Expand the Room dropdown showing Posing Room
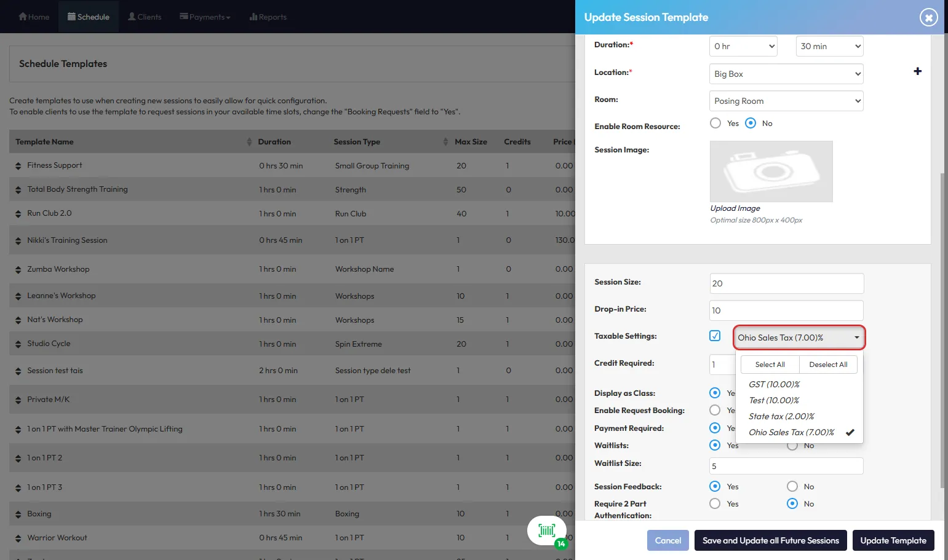The image size is (948, 560). 786,101
